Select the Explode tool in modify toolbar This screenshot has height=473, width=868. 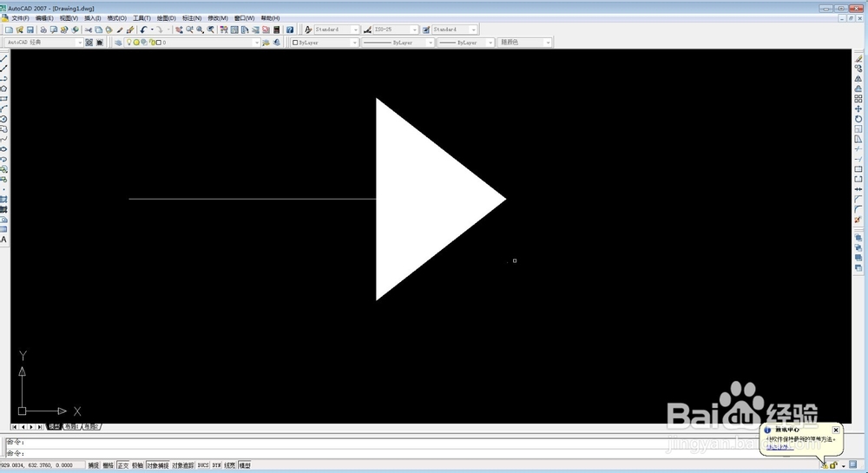858,220
